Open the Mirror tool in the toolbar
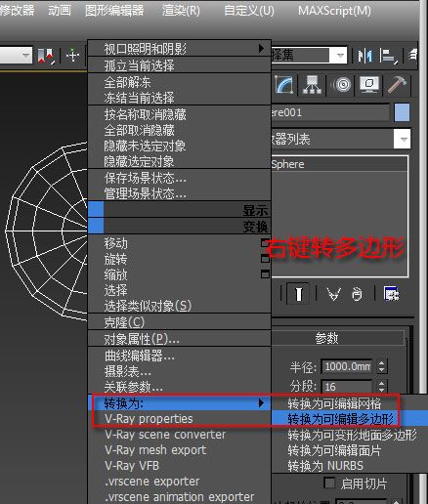This screenshot has height=504, width=428. (364, 56)
